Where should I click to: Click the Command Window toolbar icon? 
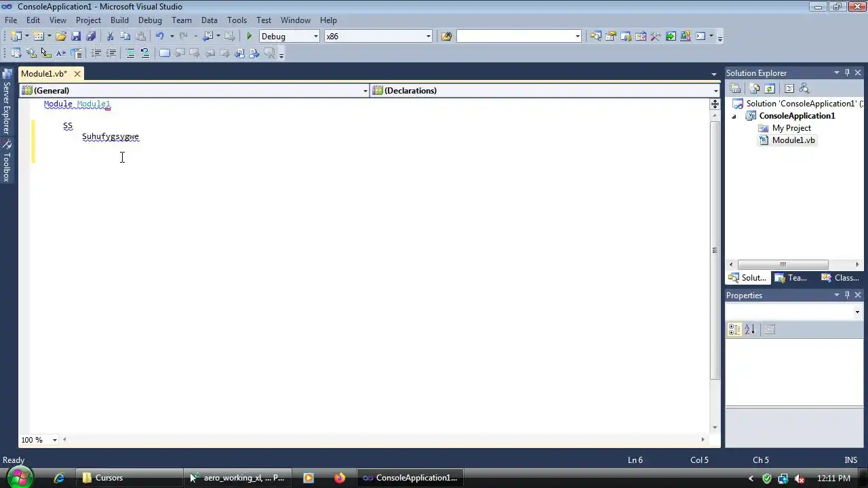coord(701,36)
